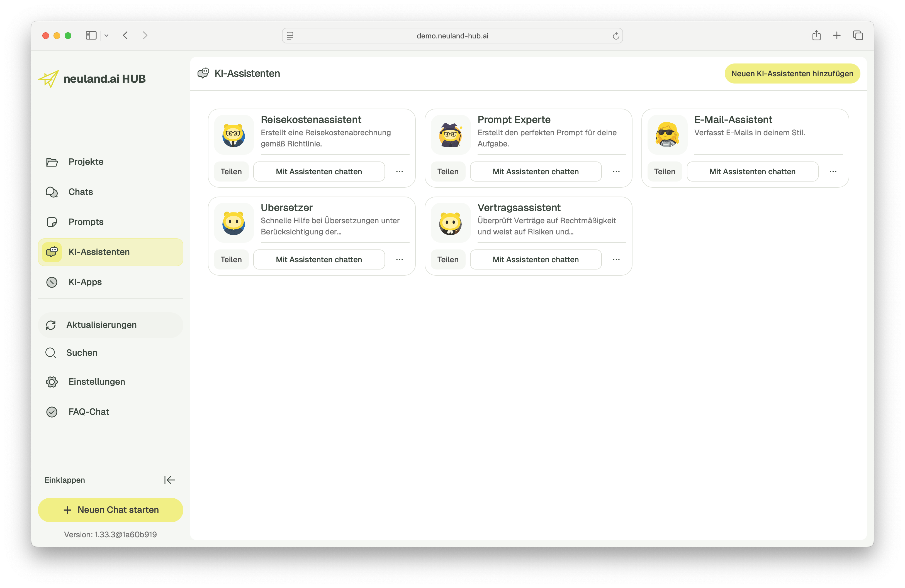
Task: Go back in Safari history
Action: 125,35
